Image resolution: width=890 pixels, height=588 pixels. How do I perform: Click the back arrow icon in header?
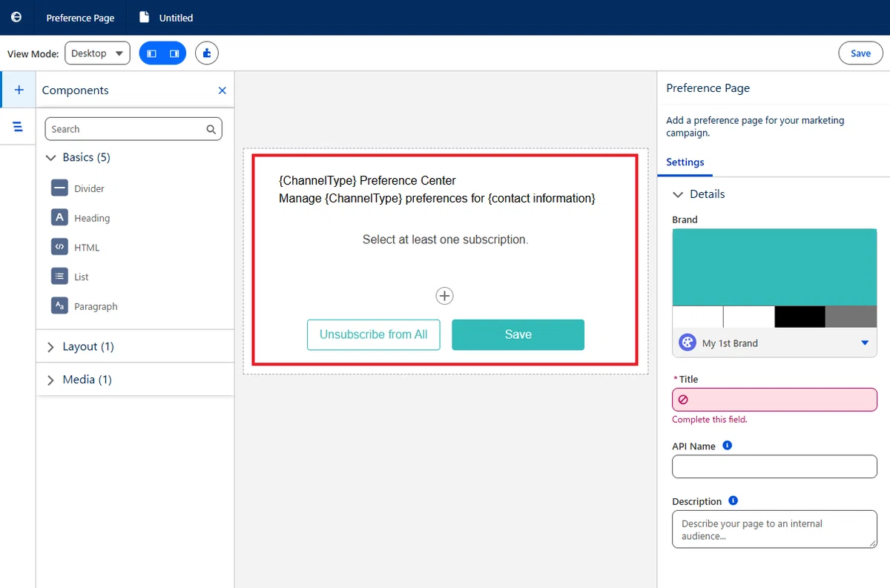16,17
